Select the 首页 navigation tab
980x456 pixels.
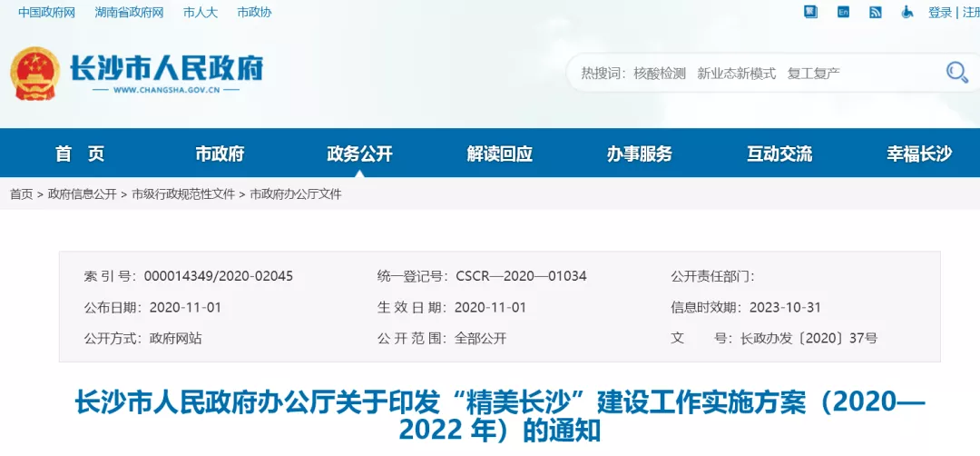click(x=80, y=154)
